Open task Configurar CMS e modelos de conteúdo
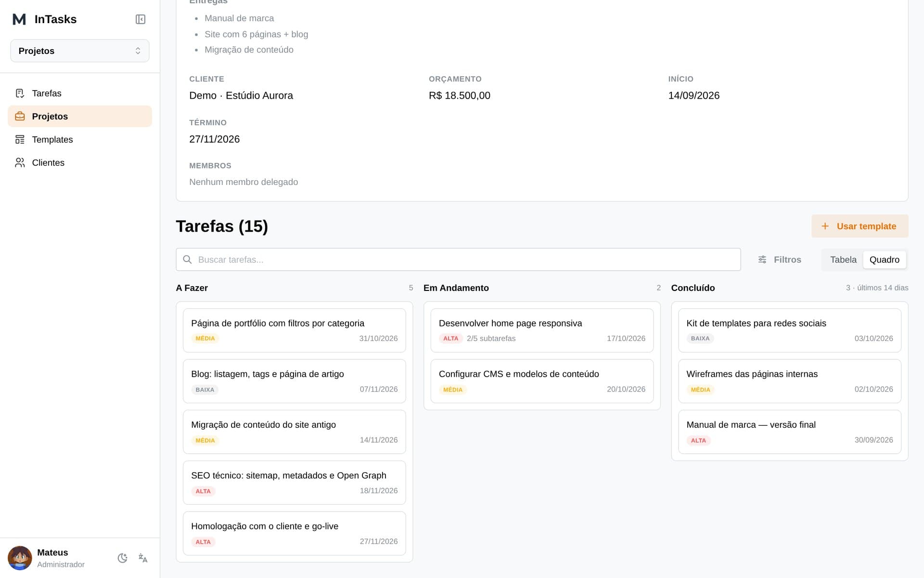 coord(542,381)
